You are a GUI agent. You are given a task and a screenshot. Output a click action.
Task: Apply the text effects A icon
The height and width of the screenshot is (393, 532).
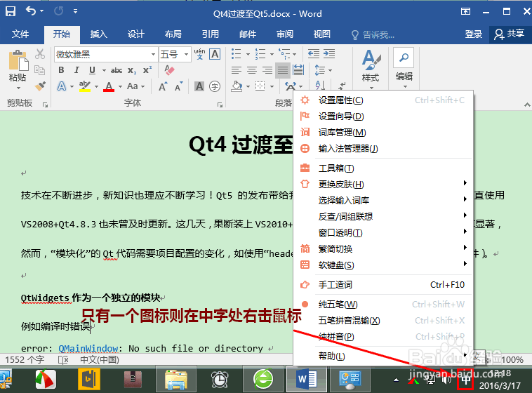(62, 86)
